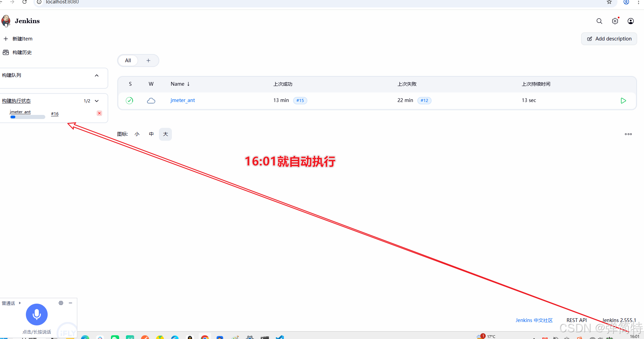The height and width of the screenshot is (339, 644).
Task: Click the browser reload icon
Action: coord(25,2)
